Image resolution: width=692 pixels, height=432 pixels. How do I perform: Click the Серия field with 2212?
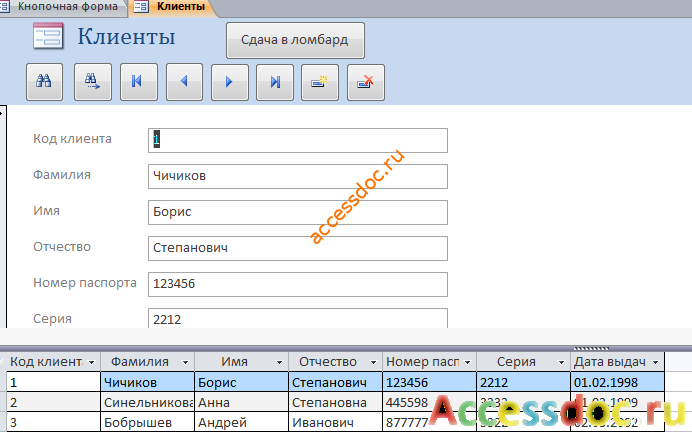click(x=298, y=318)
